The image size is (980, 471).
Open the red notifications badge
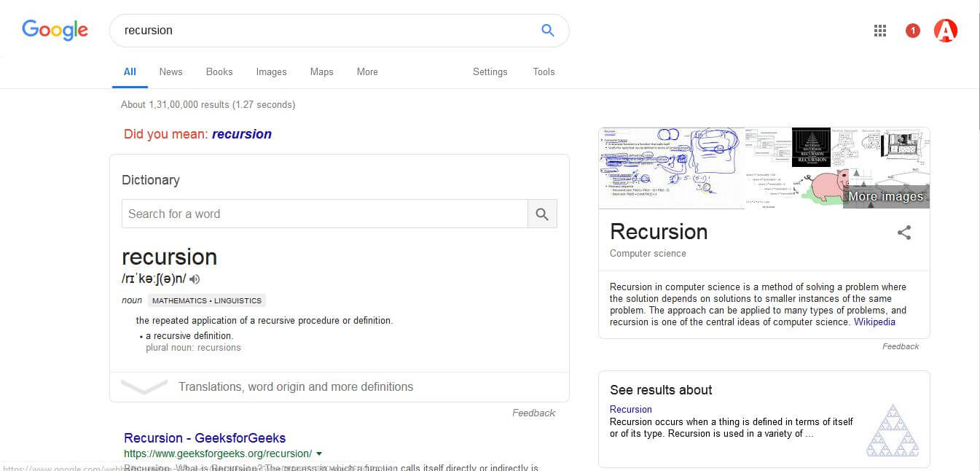click(913, 31)
